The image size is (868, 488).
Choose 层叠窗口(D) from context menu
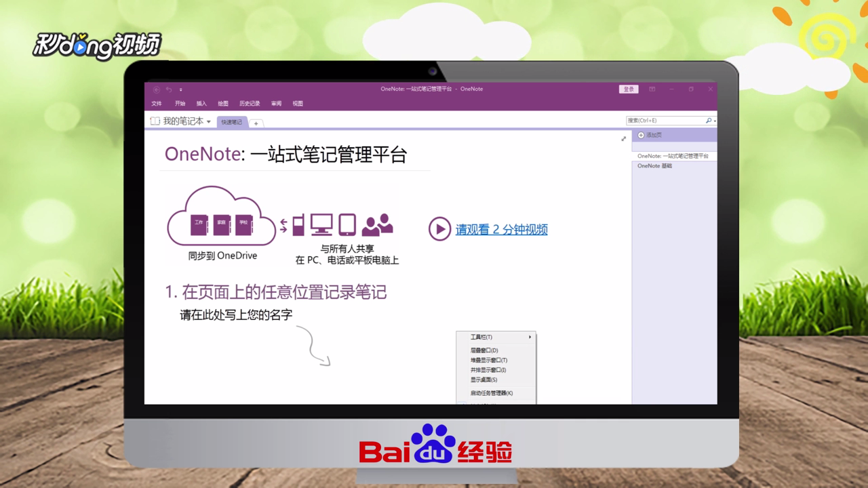(496, 350)
